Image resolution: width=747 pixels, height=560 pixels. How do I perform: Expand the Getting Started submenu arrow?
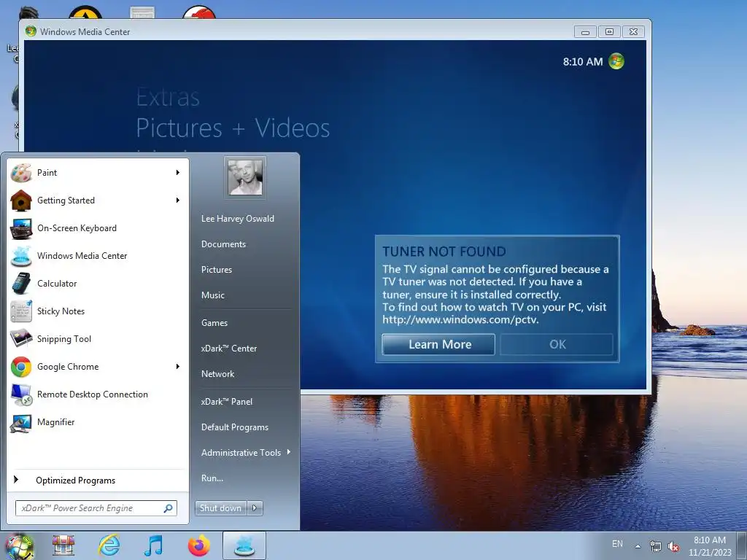178,200
